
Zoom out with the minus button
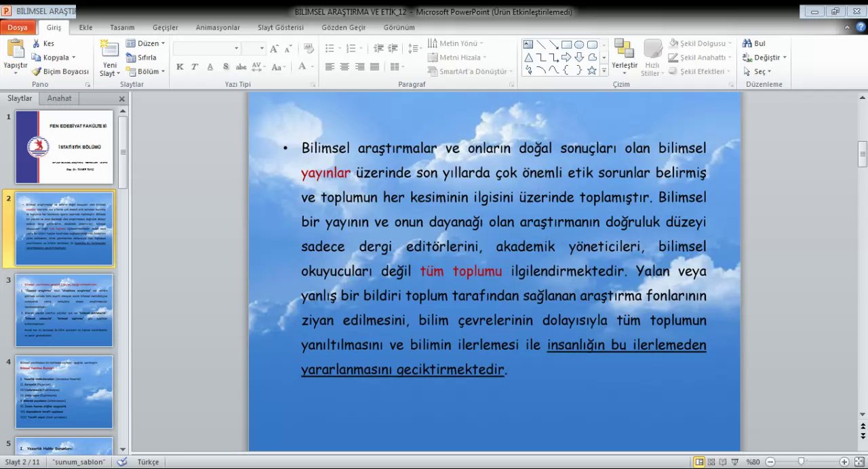pyautogui.click(x=771, y=462)
